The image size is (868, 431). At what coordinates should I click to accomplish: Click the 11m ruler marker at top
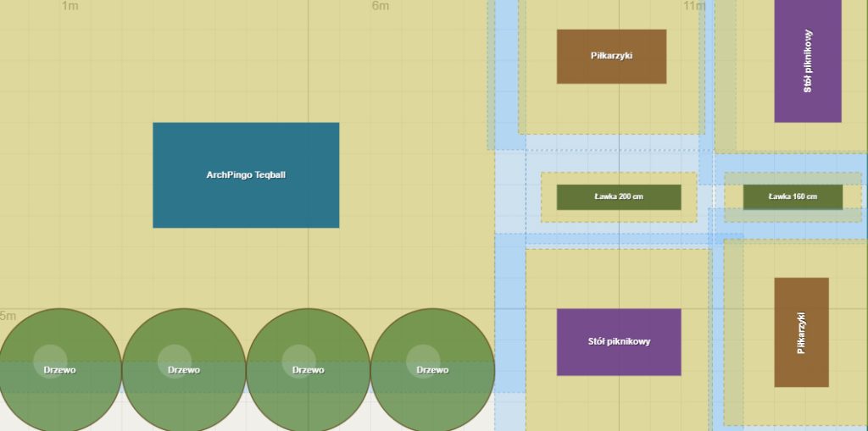[x=693, y=7]
